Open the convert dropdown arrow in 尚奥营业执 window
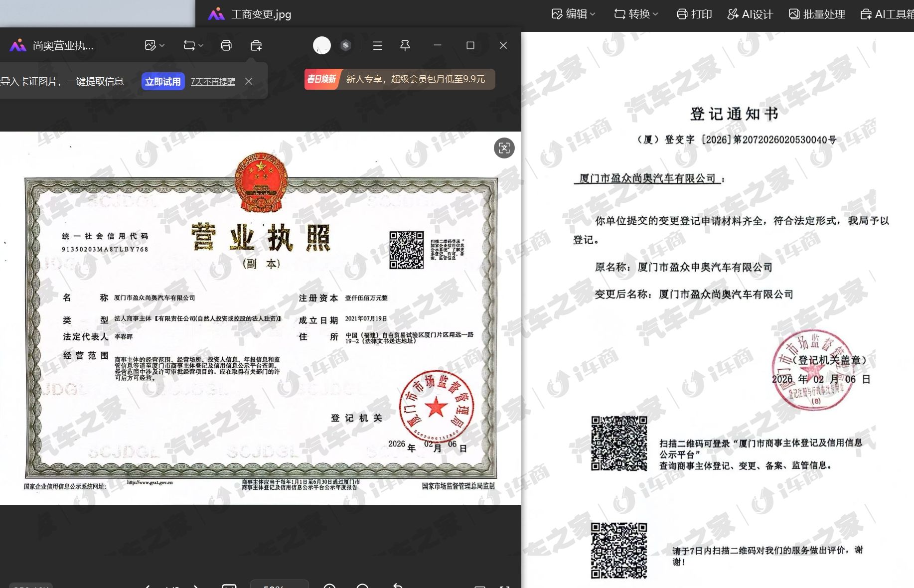 201,46
